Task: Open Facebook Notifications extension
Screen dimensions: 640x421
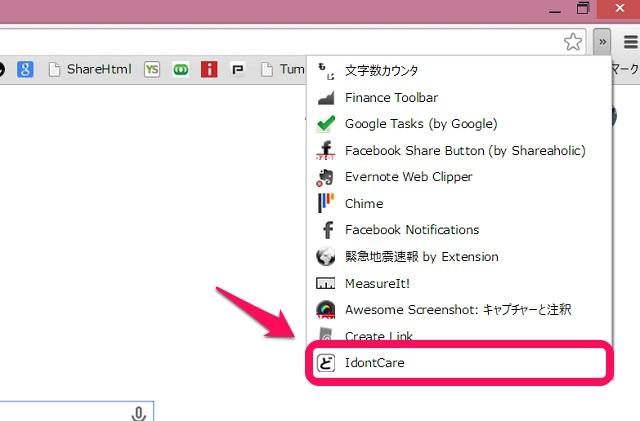Action: coord(411,230)
